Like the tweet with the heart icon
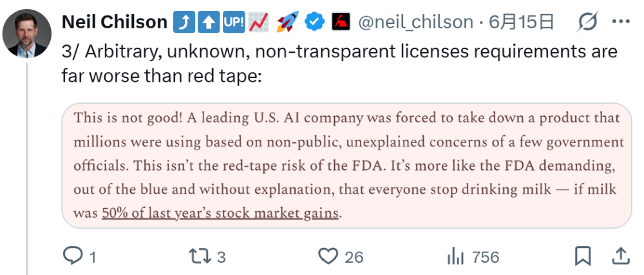This screenshot has width=644, height=275. coord(328,256)
